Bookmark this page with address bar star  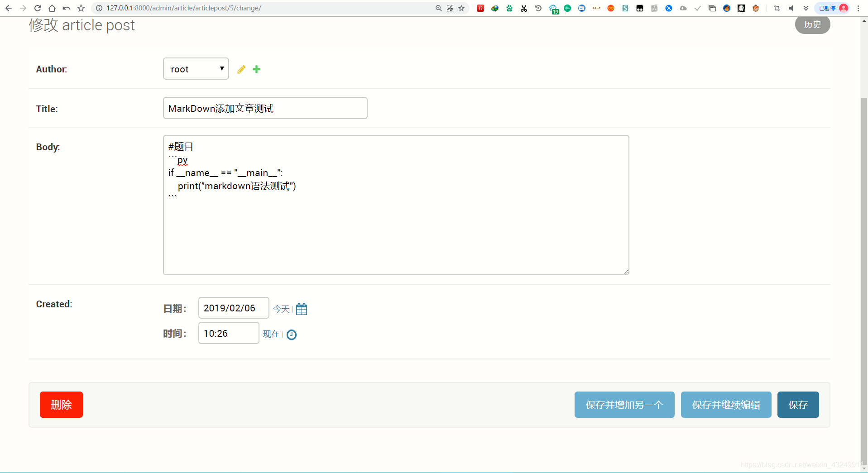[461, 8]
